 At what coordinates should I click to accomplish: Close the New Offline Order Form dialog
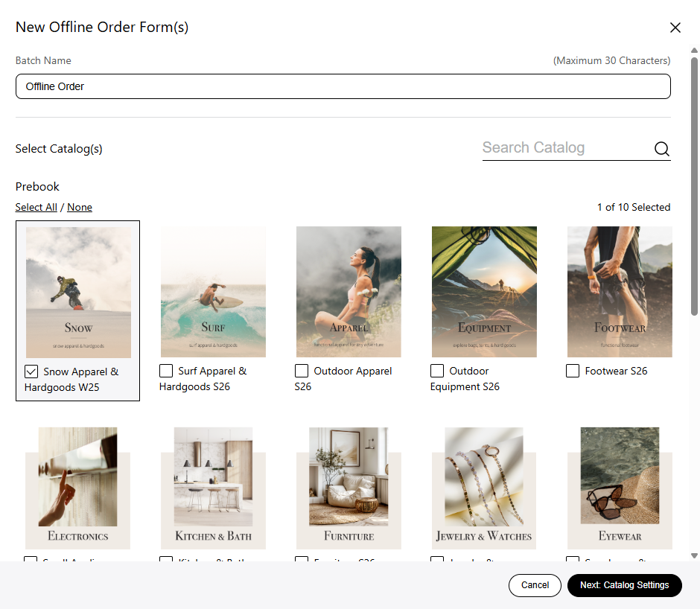(675, 28)
